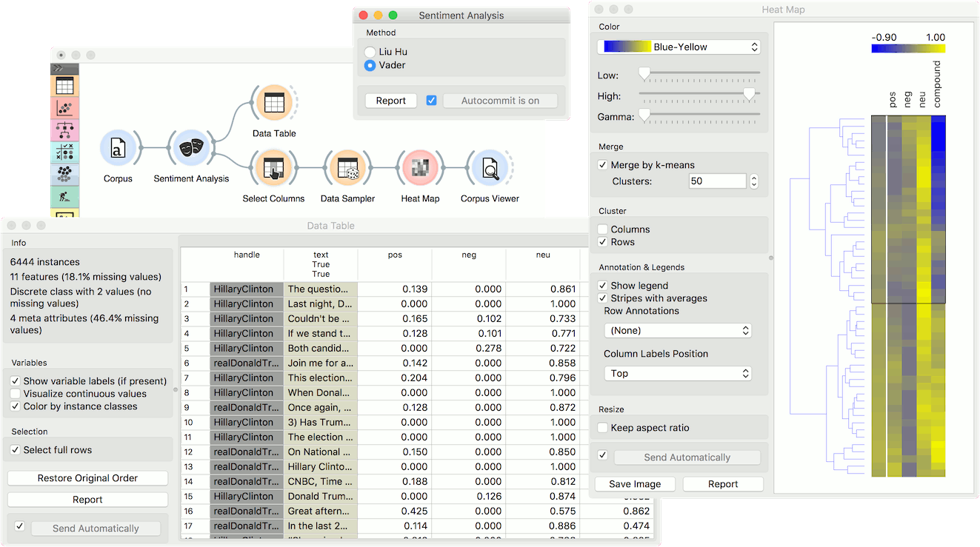Screen dimensions: 980x547
Task: Click the Report button in Sentiment Analysis
Action: 390,100
